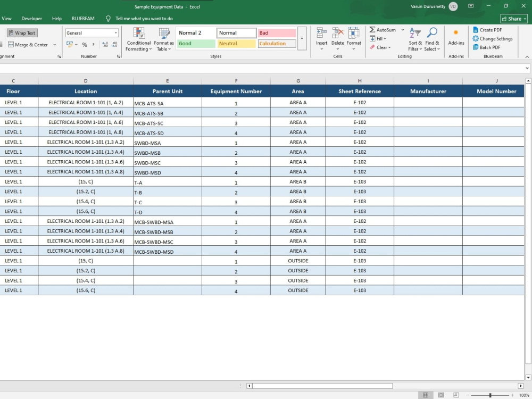This screenshot has height=399, width=532.
Task: Apply Normal 2 cell style
Action: tap(196, 33)
